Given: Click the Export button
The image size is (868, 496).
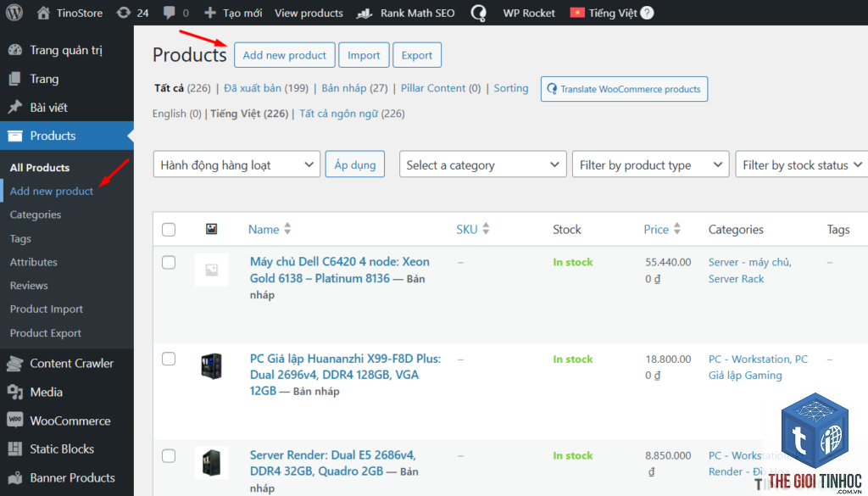Looking at the screenshot, I should pyautogui.click(x=417, y=55).
